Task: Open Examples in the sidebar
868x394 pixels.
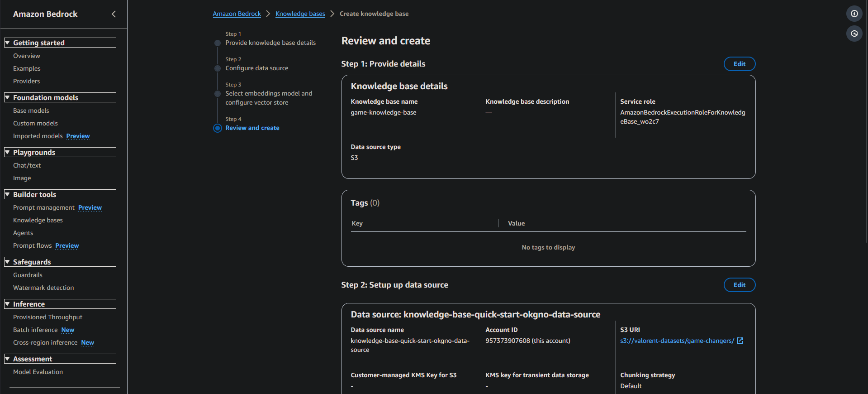Action: tap(27, 68)
